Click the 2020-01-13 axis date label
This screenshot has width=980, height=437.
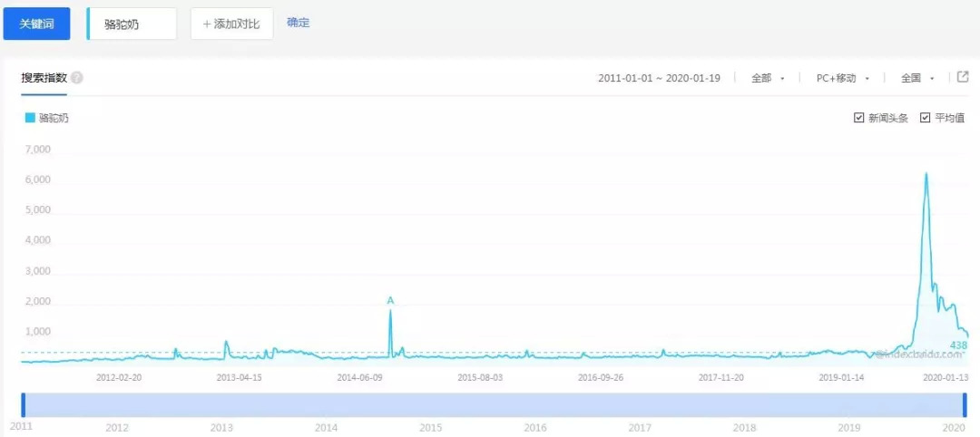[946, 378]
